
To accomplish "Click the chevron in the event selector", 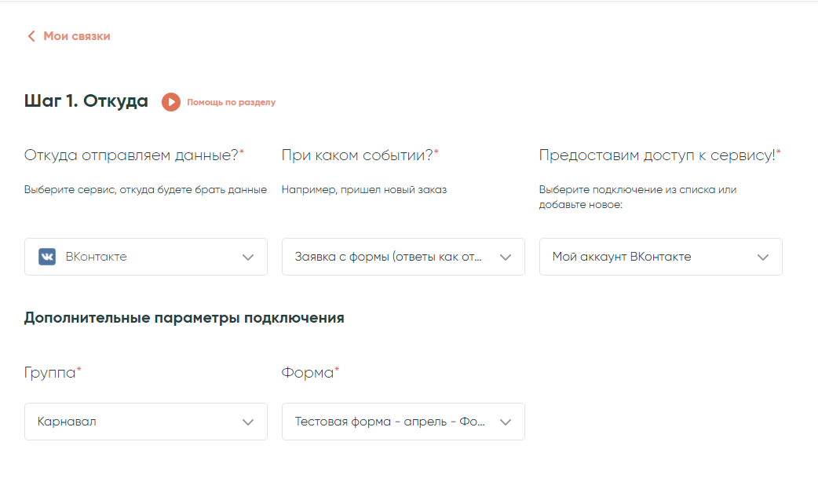I will (x=506, y=257).
